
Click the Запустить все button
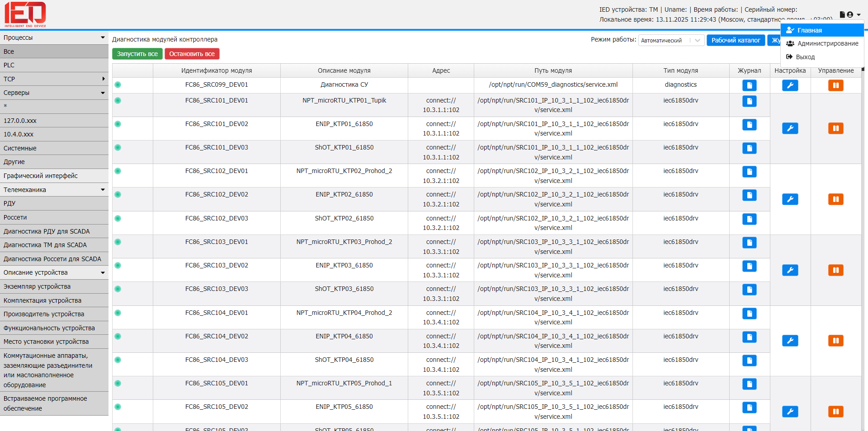tap(137, 54)
